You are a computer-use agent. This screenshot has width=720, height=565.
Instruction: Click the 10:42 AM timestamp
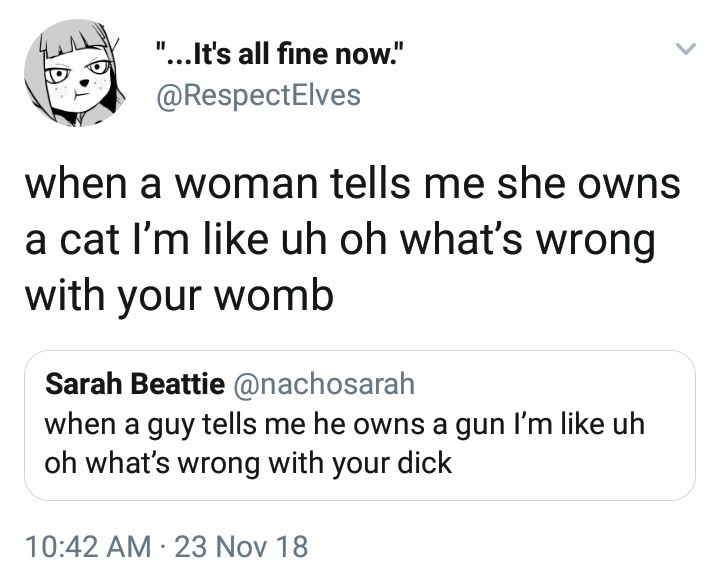pos(83,547)
